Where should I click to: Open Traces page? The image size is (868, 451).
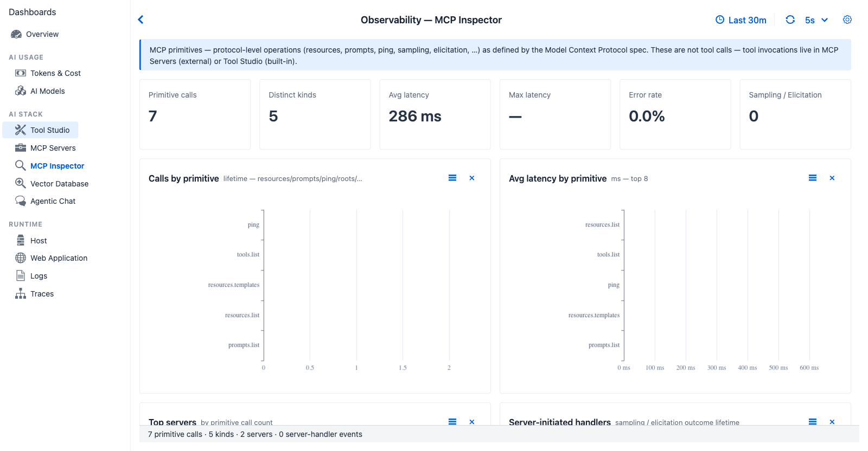point(42,294)
